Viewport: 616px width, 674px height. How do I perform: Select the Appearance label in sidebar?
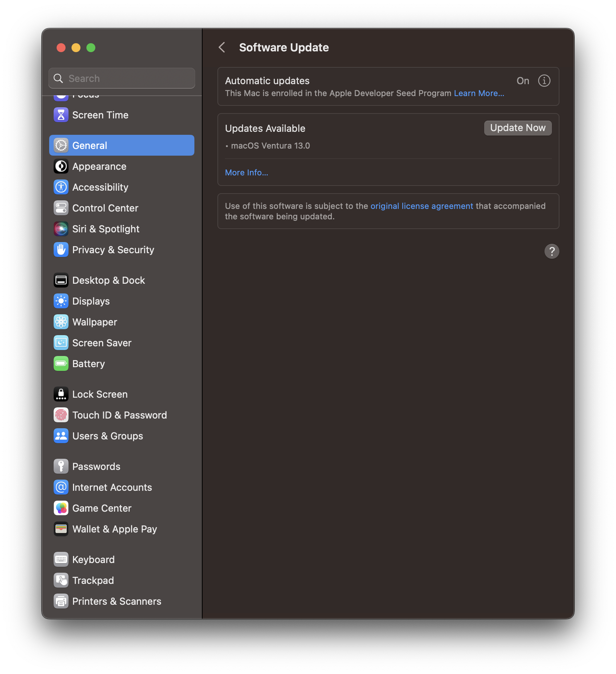(x=99, y=166)
